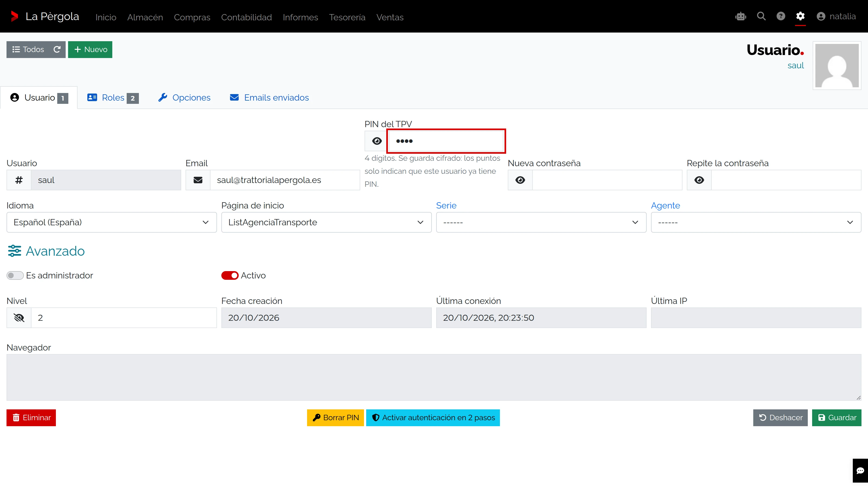
Task: Open the Contabilidad menu
Action: tap(246, 17)
